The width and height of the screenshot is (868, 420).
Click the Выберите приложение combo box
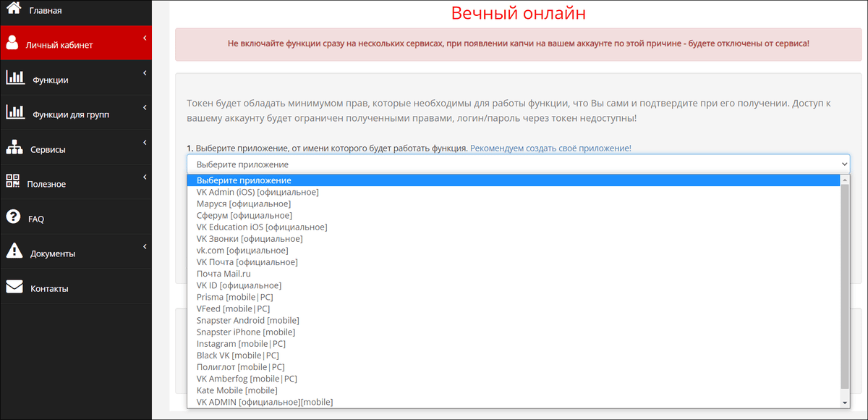[x=518, y=164]
